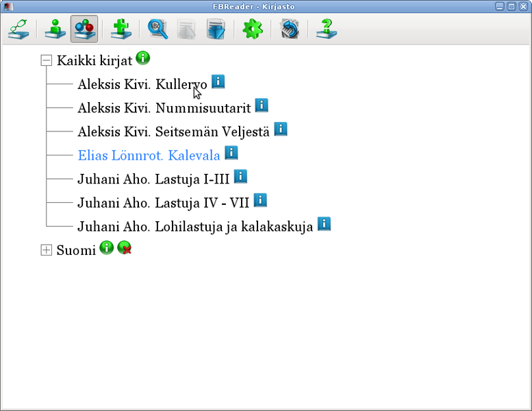Click green info icon beside Kaikki kirjat

pos(142,58)
